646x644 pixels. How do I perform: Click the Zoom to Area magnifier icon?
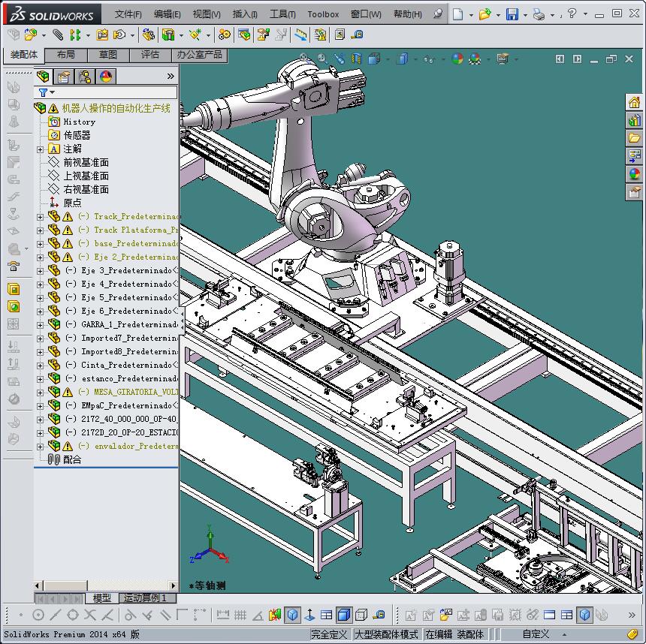(321, 59)
